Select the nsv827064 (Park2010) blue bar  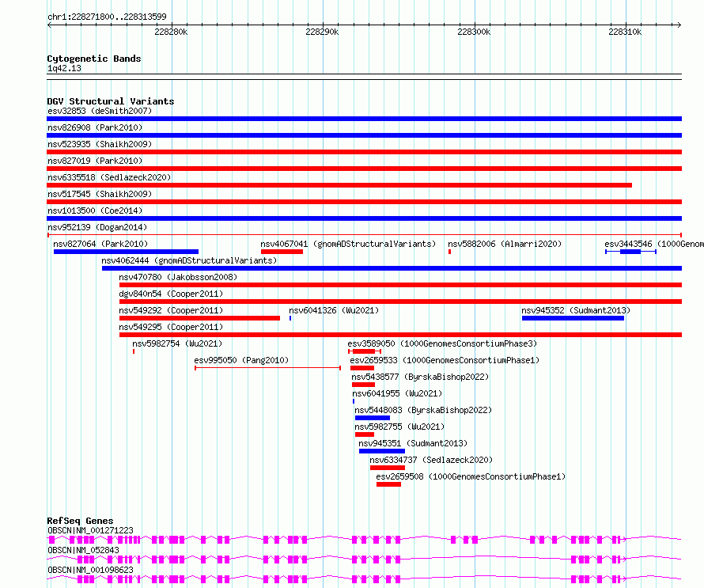click(126, 252)
